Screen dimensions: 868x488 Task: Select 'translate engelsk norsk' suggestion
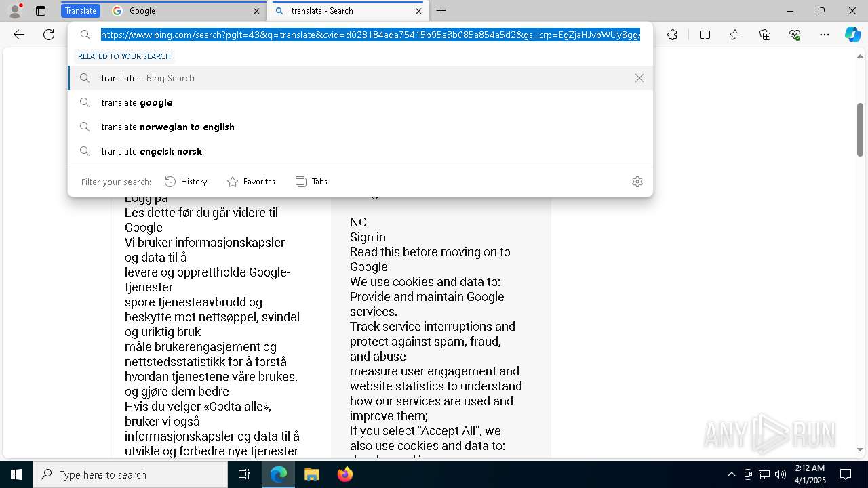pos(360,151)
